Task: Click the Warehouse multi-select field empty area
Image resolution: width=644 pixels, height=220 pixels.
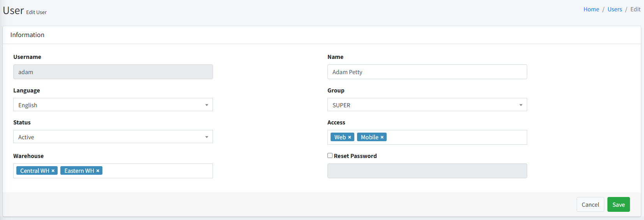Action: (x=156, y=171)
